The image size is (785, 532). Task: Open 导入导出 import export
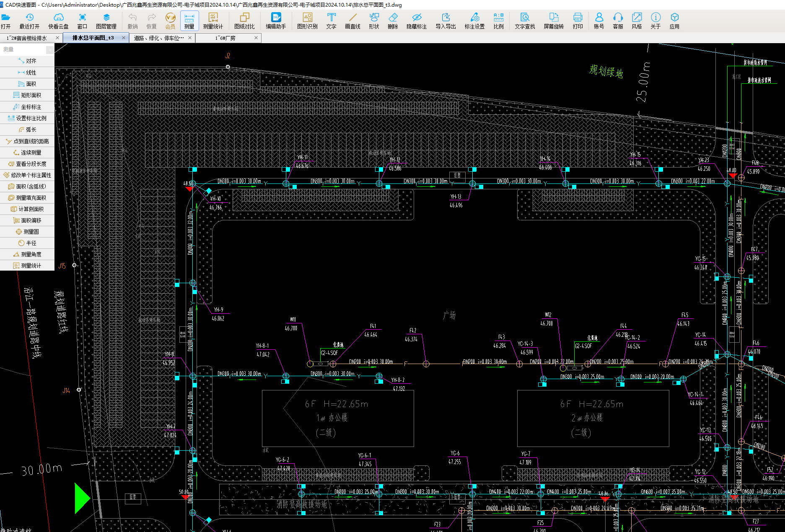click(446, 21)
